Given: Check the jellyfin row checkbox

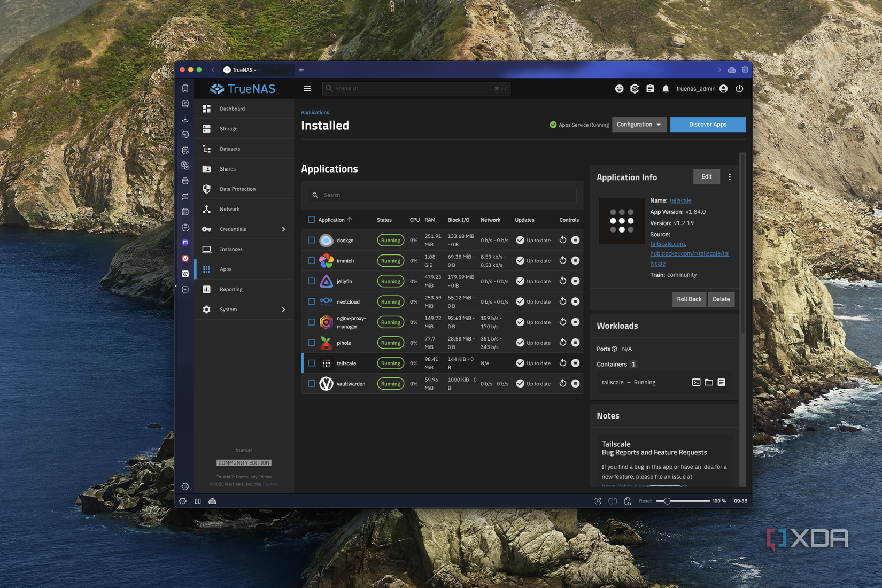Looking at the screenshot, I should click(312, 281).
